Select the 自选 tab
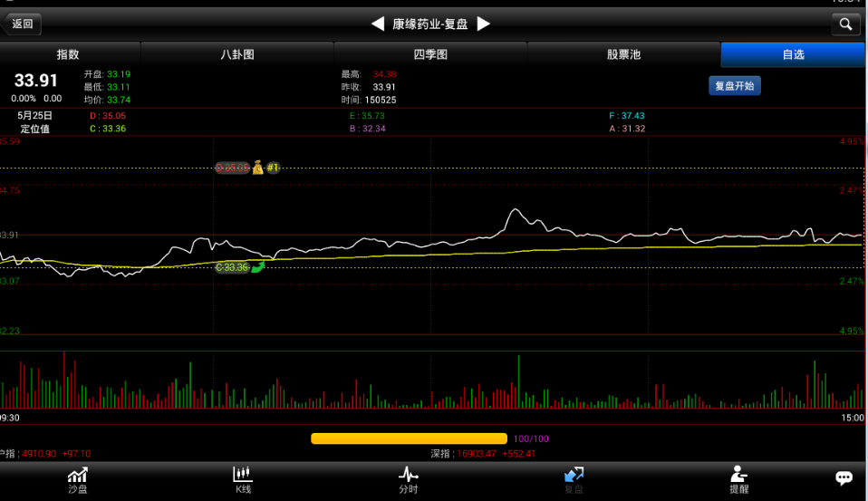This screenshot has width=868, height=501. (793, 54)
